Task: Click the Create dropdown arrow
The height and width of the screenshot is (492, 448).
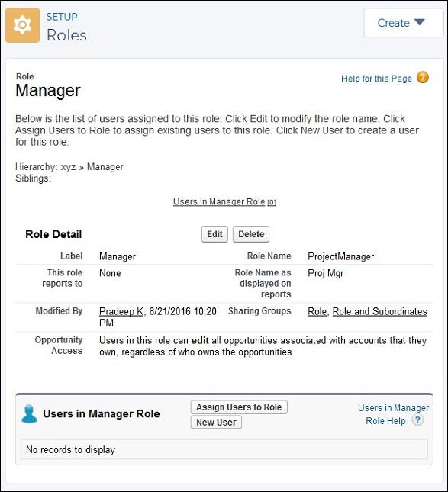Action: point(420,22)
